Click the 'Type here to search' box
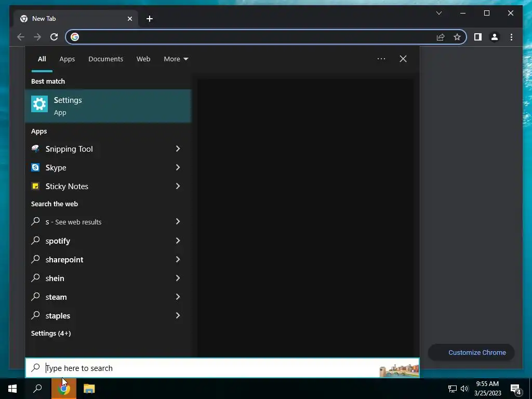Screen dimensions: 532x399 pos(222,368)
